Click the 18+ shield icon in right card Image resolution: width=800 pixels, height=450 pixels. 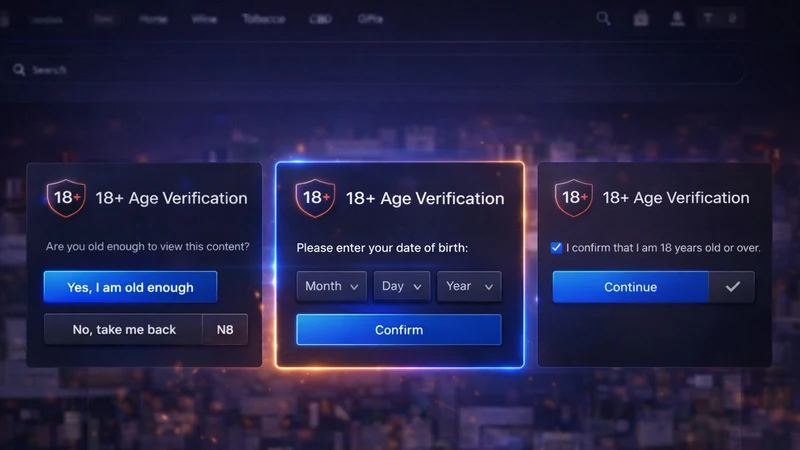(x=574, y=198)
